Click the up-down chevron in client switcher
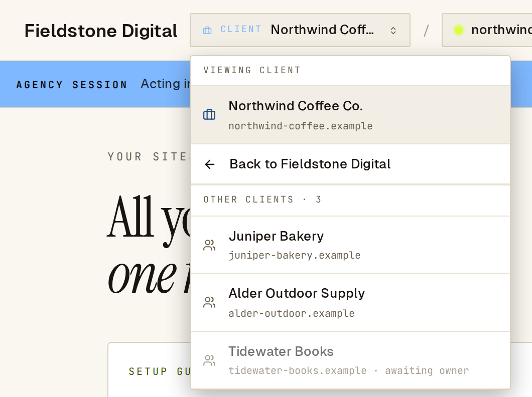 393,31
